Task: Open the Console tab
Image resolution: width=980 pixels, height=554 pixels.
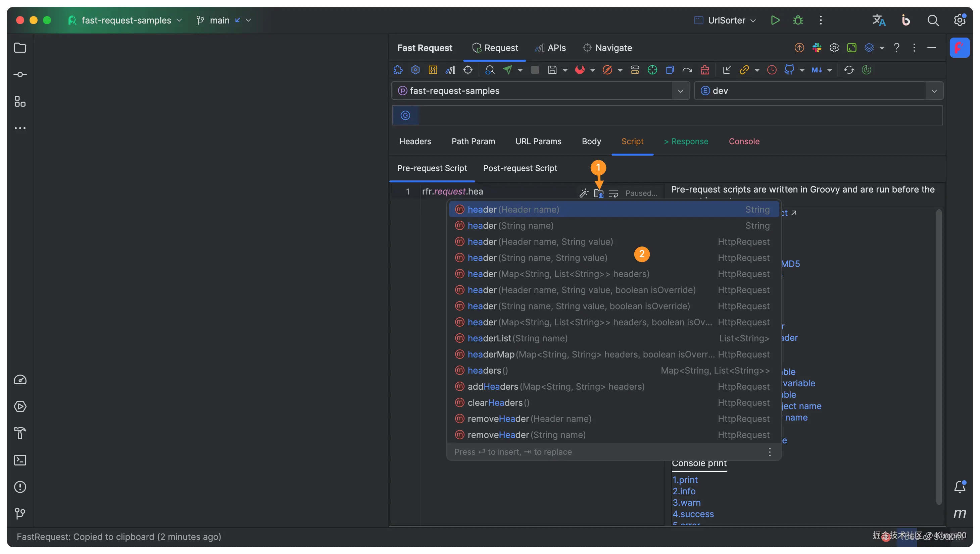Action: [744, 141]
